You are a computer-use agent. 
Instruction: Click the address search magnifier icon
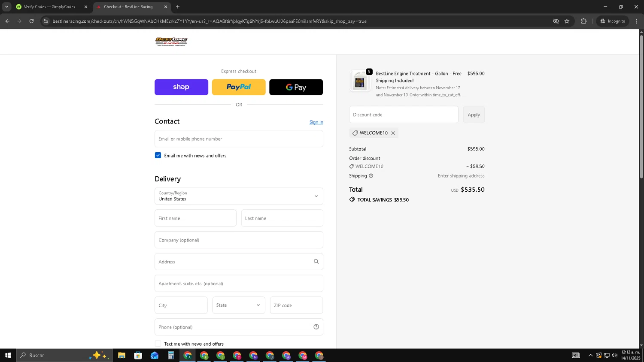[316, 262]
